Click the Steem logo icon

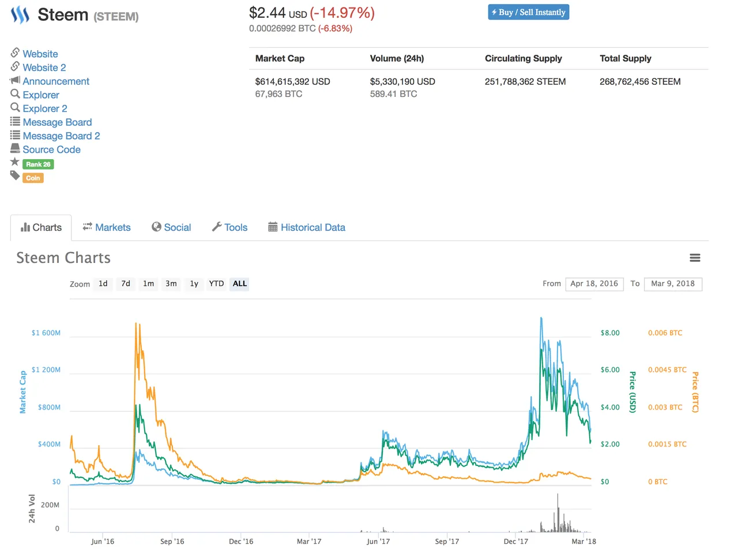pos(20,15)
